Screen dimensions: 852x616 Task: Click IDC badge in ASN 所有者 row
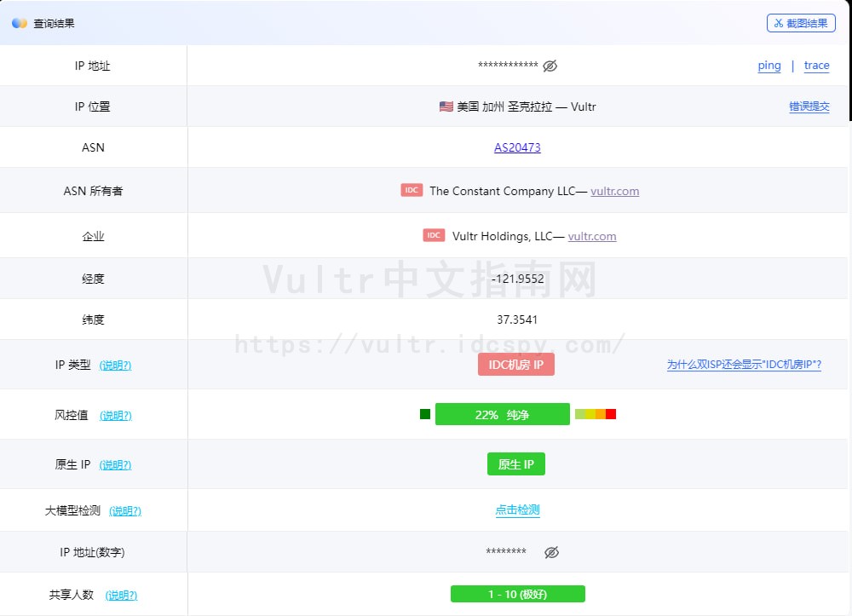click(412, 190)
